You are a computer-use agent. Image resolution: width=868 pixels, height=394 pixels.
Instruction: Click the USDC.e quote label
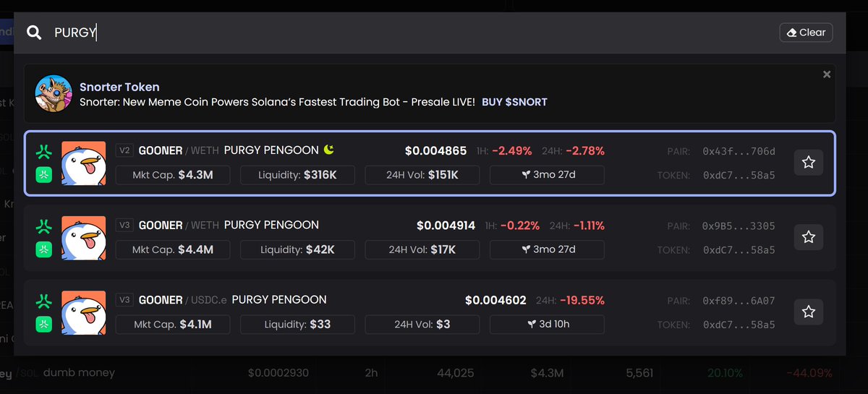[209, 299]
